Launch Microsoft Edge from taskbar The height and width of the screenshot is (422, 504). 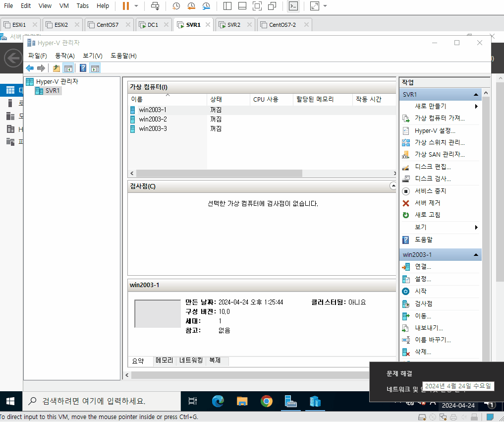218,401
